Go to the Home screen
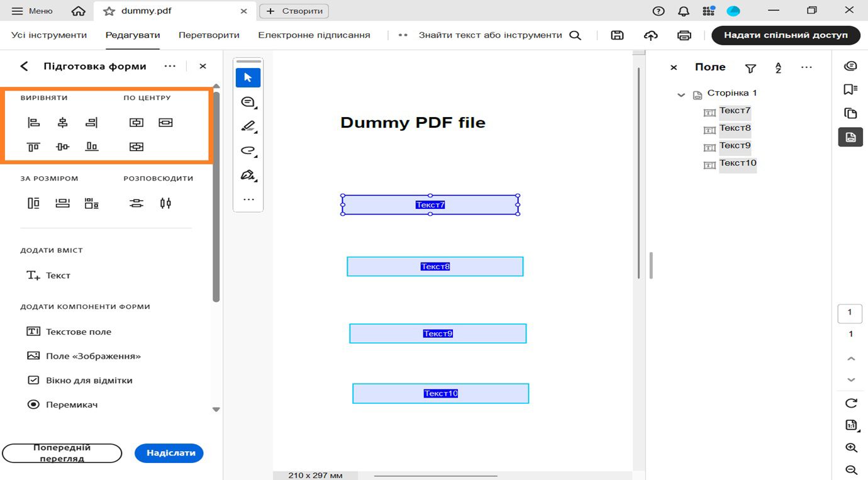The image size is (868, 480). coord(79,11)
